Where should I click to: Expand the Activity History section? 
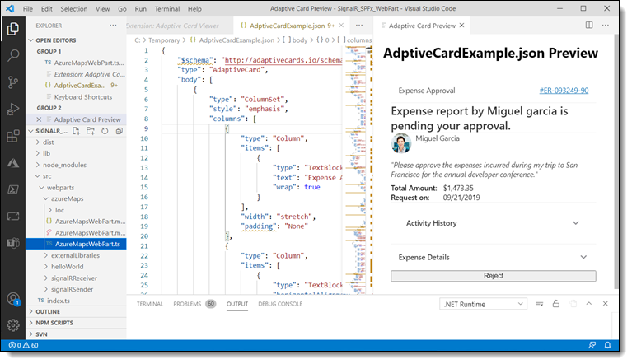[493, 222]
